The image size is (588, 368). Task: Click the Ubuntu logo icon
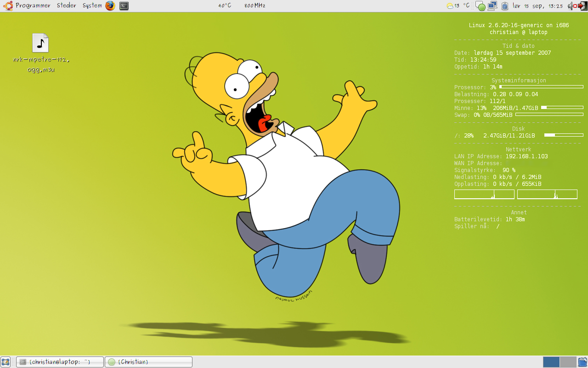(x=8, y=6)
